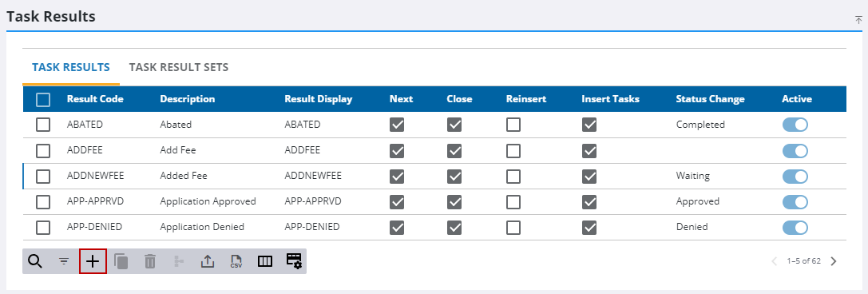Sort by Result Display column header
This screenshot has width=868, height=294.
[319, 100]
